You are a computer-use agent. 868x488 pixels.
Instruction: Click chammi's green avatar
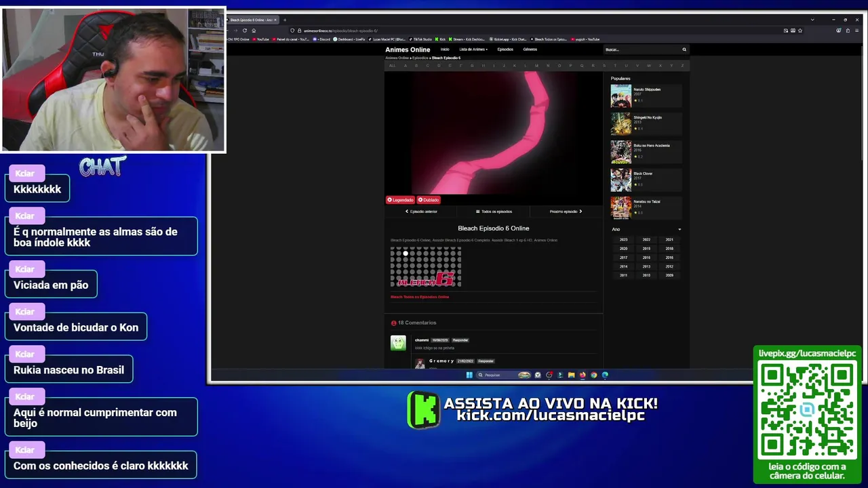[x=398, y=343]
